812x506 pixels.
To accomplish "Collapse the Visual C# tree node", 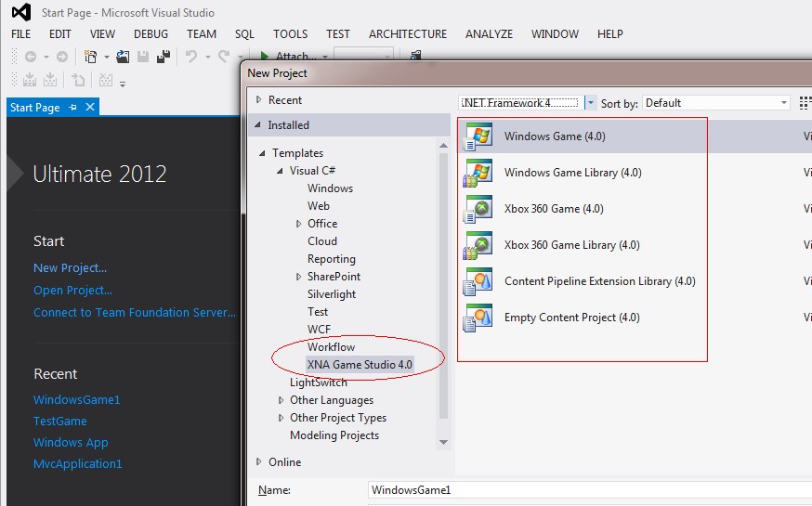I will 280,171.
